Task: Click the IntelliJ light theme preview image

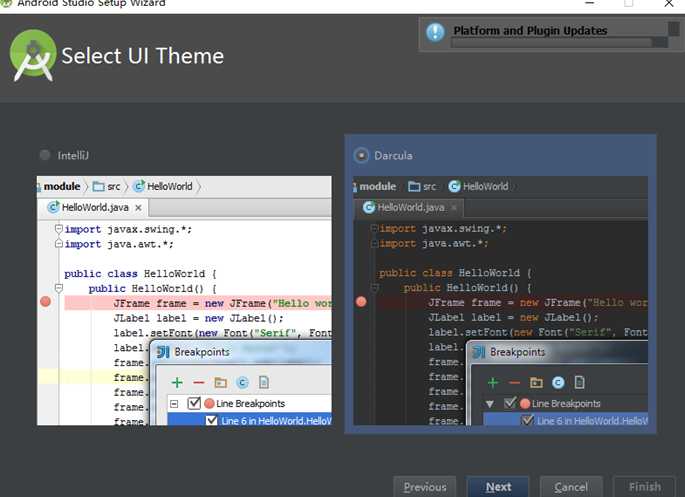Action: (184, 300)
